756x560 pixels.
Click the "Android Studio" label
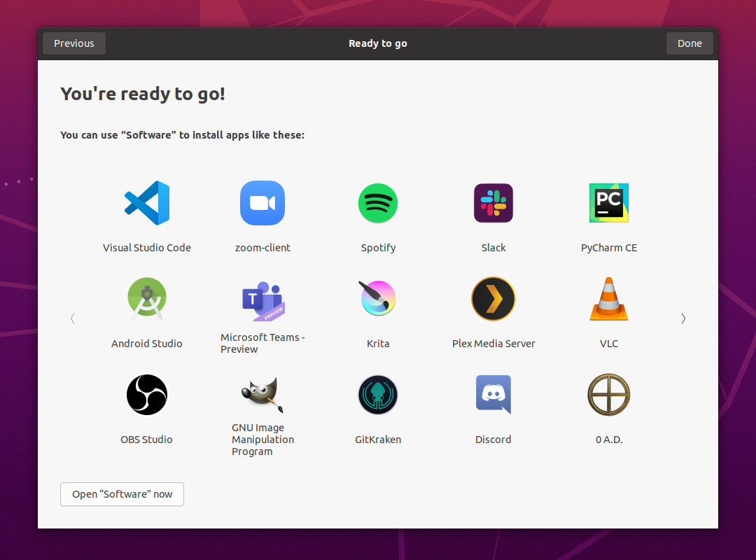tap(147, 344)
